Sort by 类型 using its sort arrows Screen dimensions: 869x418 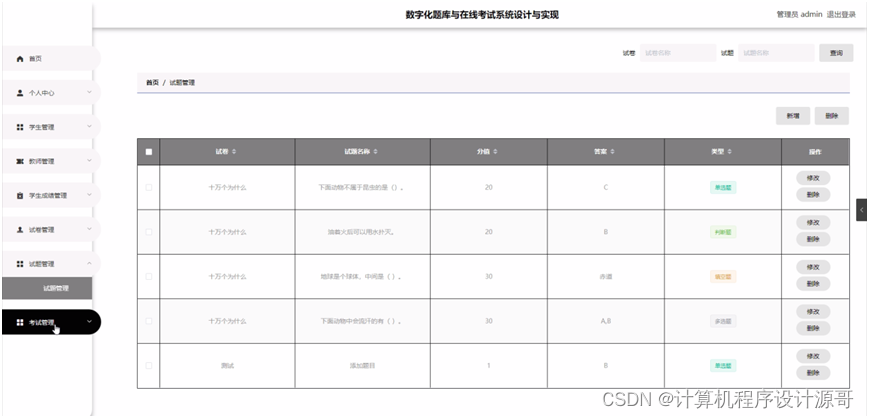729,152
